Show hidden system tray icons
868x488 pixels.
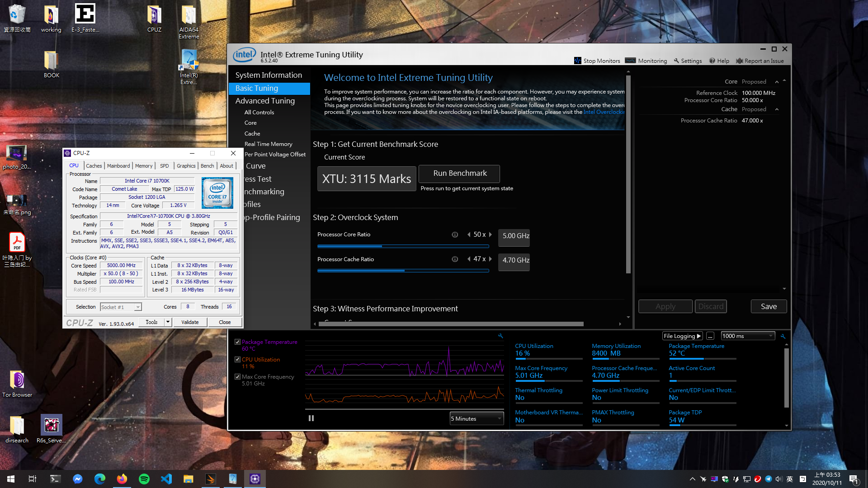pyautogui.click(x=692, y=479)
